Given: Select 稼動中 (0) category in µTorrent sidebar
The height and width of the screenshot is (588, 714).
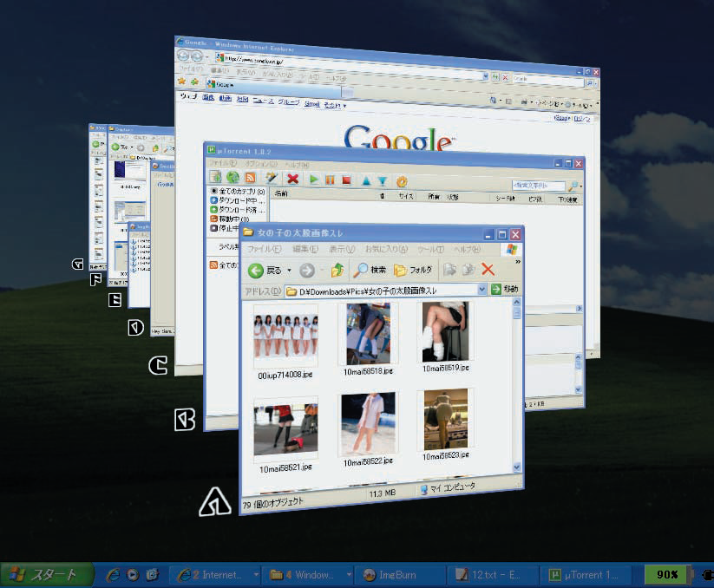Looking at the screenshot, I should tap(230, 219).
